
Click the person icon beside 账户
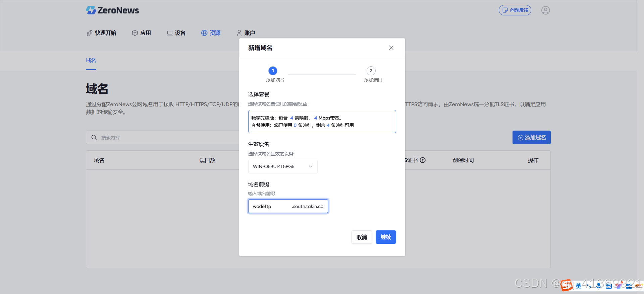(x=239, y=33)
